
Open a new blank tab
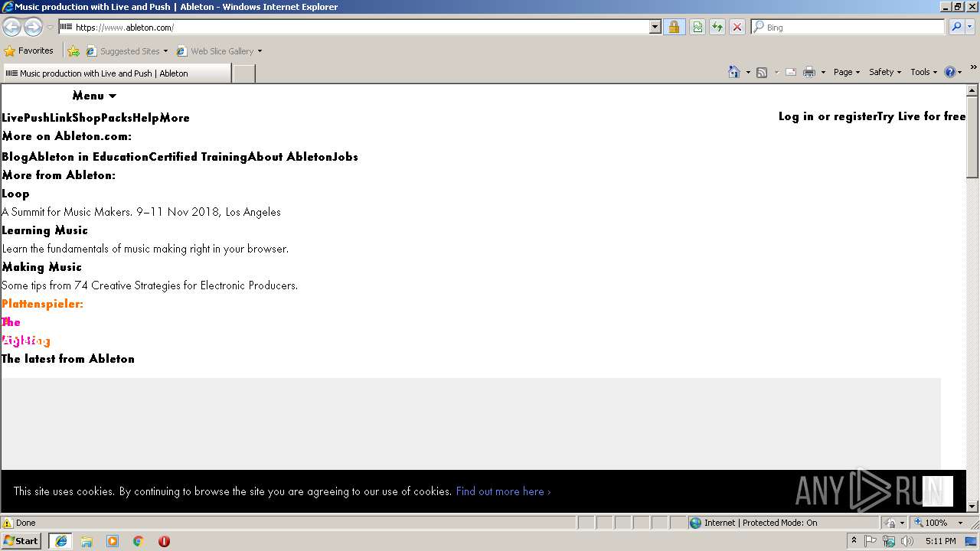click(243, 73)
